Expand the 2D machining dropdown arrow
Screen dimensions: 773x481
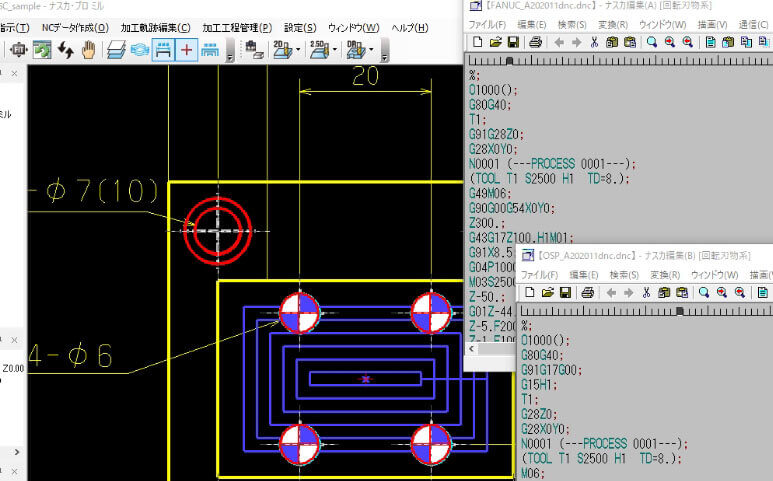(297, 50)
